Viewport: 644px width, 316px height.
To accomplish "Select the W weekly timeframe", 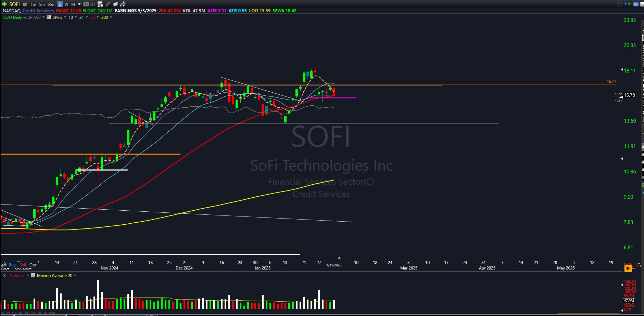I will pyautogui.click(x=66, y=4).
